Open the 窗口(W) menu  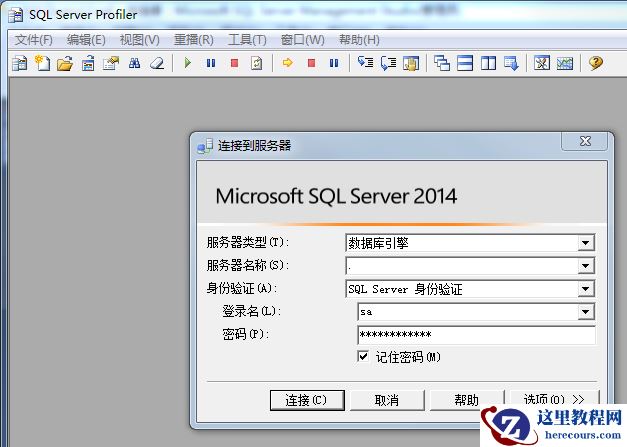point(302,40)
